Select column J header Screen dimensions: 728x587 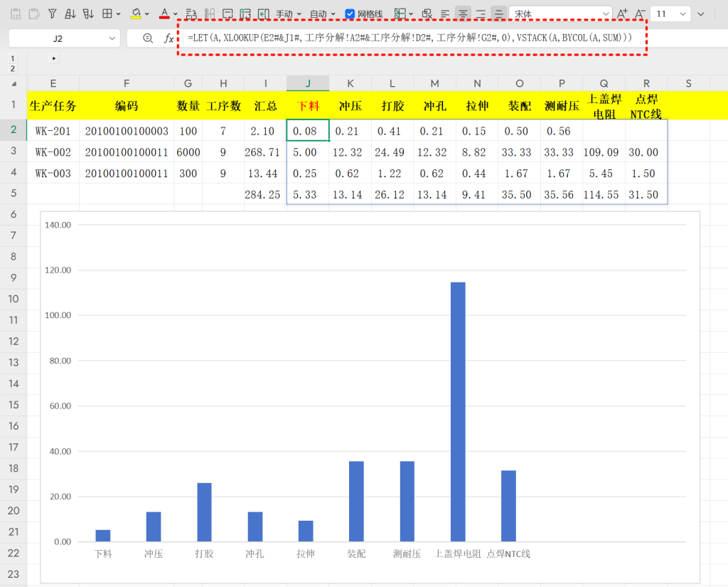tap(308, 83)
